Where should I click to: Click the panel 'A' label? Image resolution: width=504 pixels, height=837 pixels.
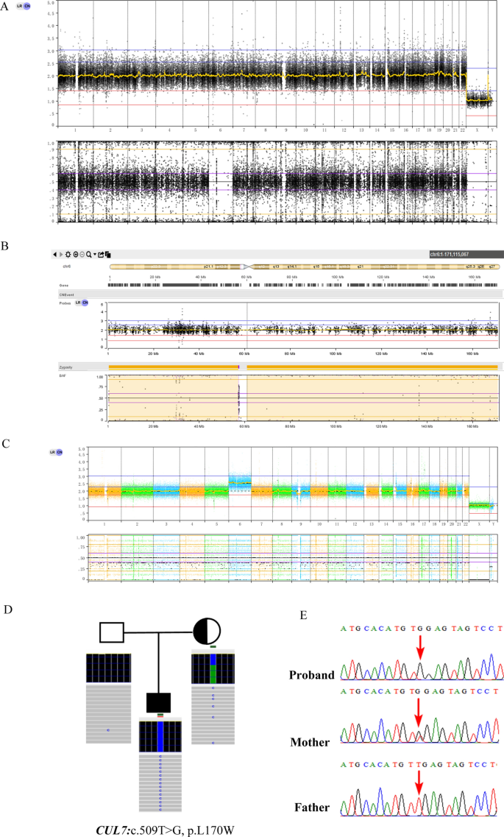pos(5,7)
